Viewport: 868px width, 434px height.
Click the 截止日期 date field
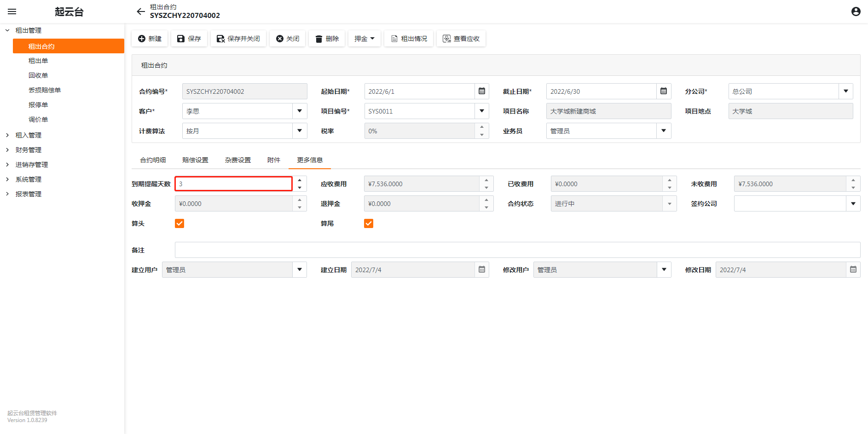click(601, 91)
